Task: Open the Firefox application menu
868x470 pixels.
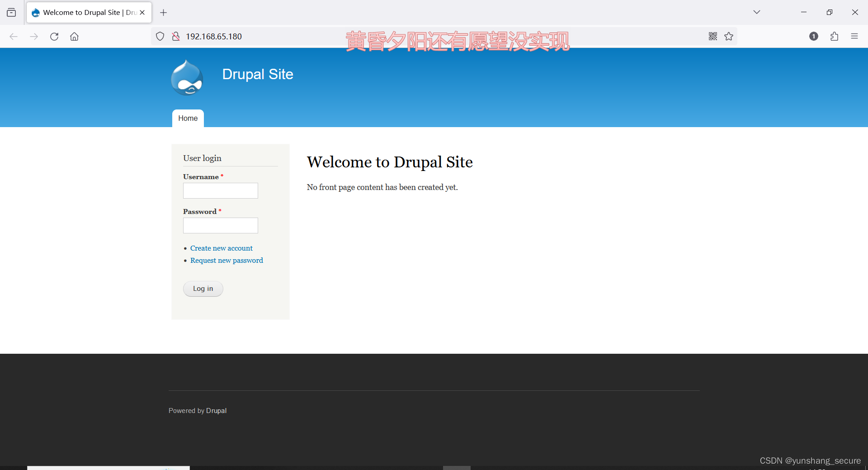Action: point(854,37)
